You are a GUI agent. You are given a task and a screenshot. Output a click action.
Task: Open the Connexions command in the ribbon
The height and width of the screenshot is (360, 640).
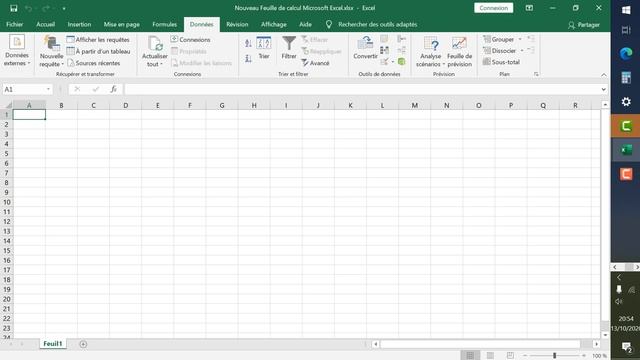(x=191, y=40)
